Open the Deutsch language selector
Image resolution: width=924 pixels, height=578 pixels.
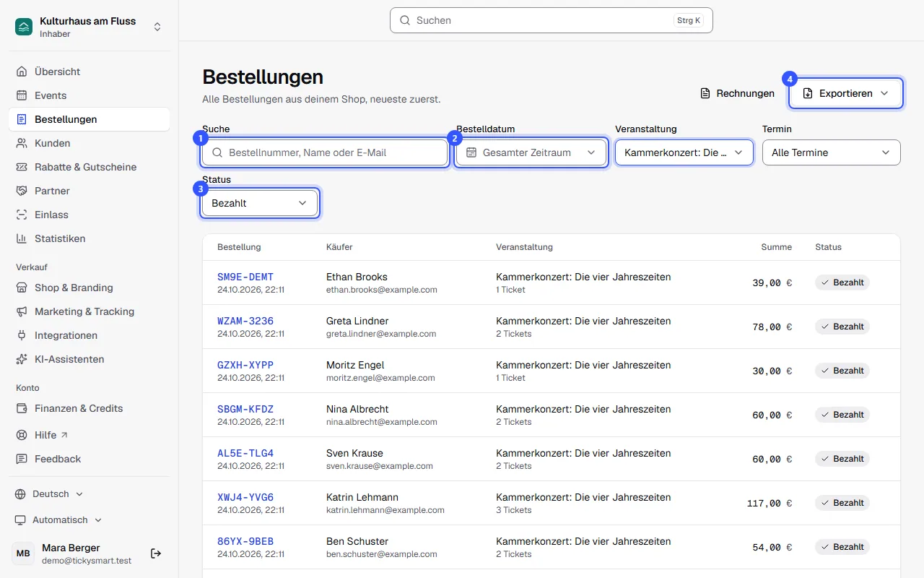49,494
